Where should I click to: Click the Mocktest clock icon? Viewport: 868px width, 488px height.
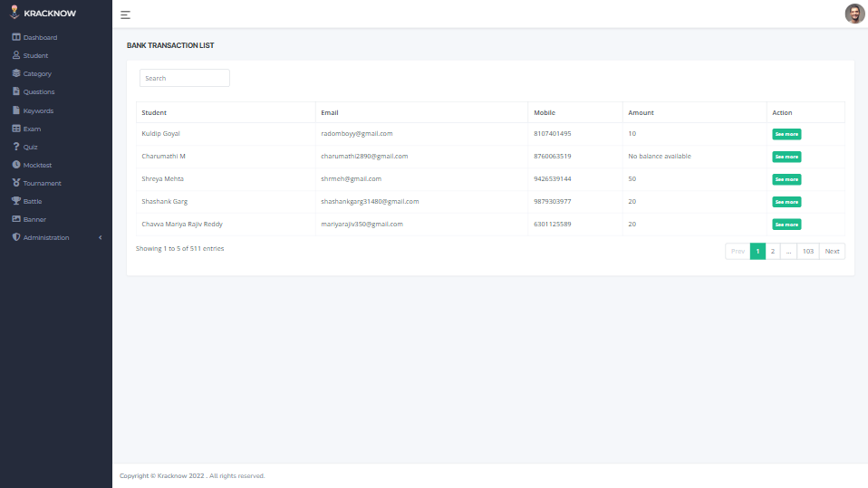click(x=16, y=165)
